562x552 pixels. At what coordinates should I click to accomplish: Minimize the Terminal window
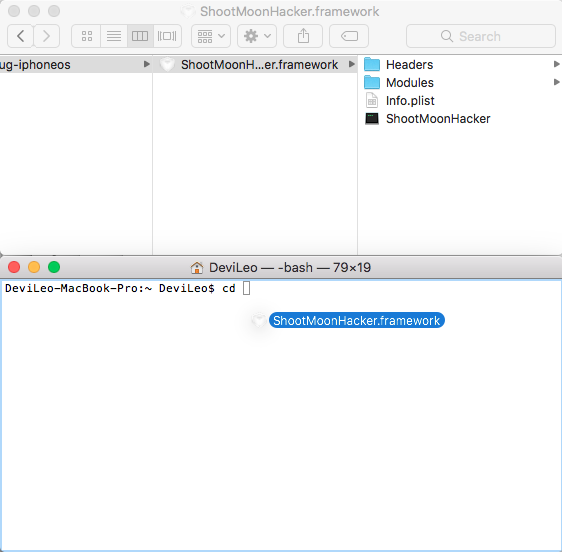(x=34, y=267)
